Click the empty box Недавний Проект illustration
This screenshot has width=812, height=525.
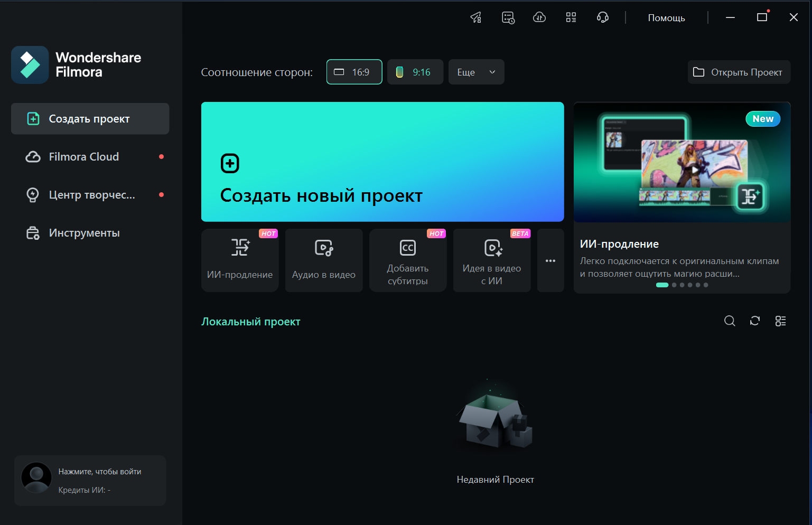[495, 416]
